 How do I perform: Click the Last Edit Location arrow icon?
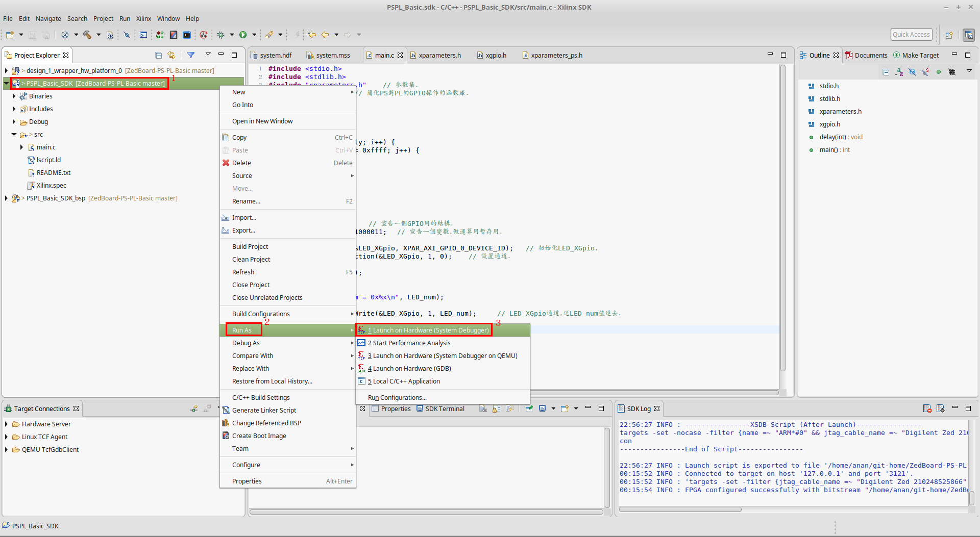311,35
